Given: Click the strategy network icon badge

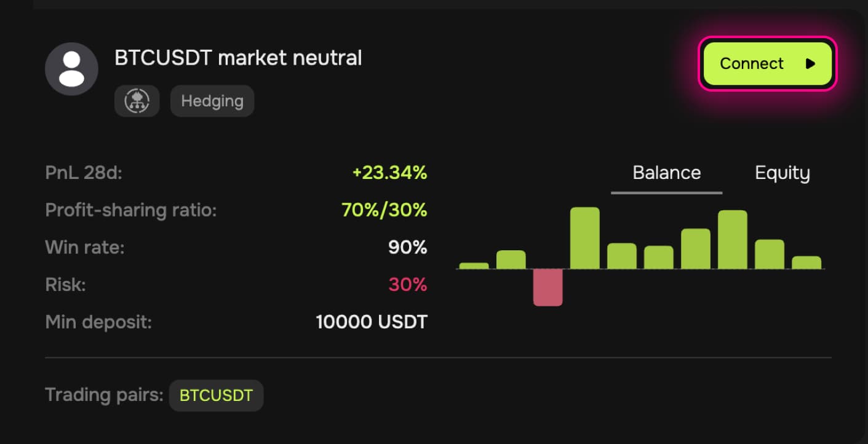Looking at the screenshot, I should (x=137, y=101).
